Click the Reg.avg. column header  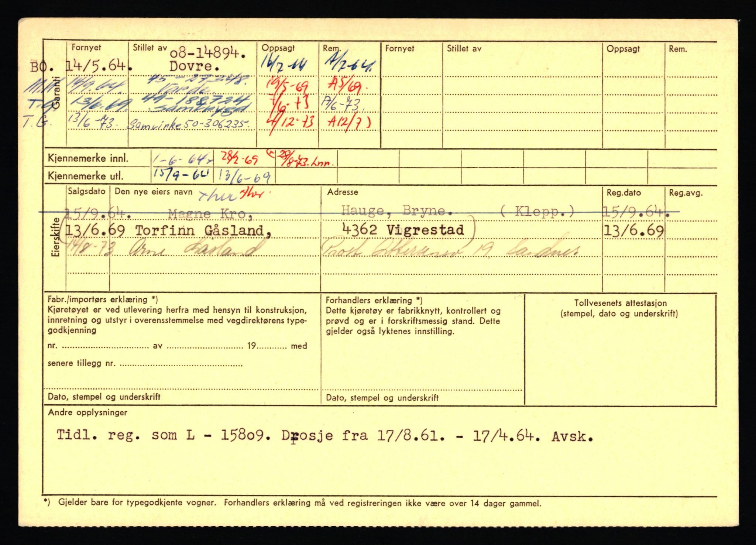tap(686, 193)
